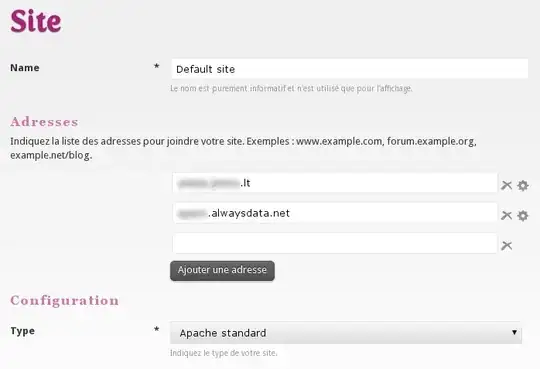Viewport: 540px width, 369px height.
Task: Remove the empty third address row
Action: point(506,246)
